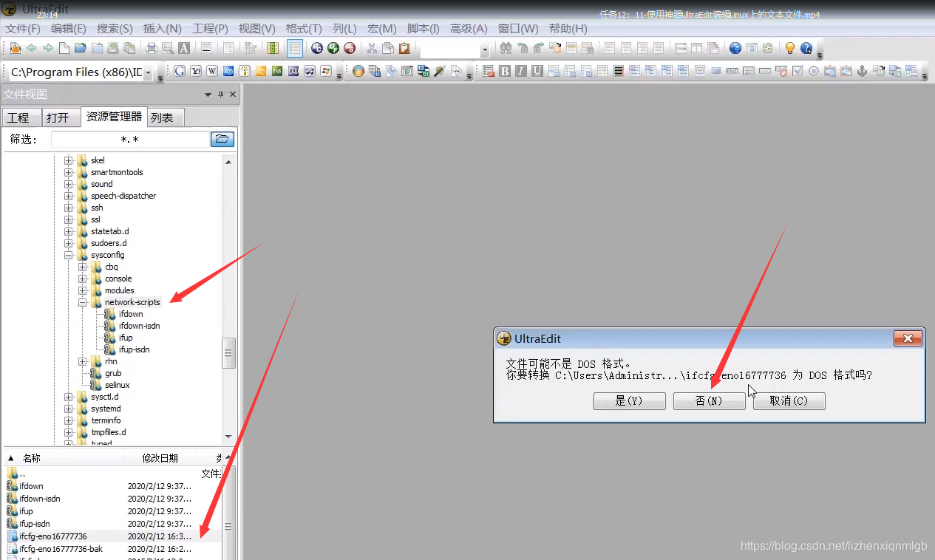Select ifcfg-eno16777736-bak in file list
This screenshot has height=560, width=935.
click(x=61, y=549)
